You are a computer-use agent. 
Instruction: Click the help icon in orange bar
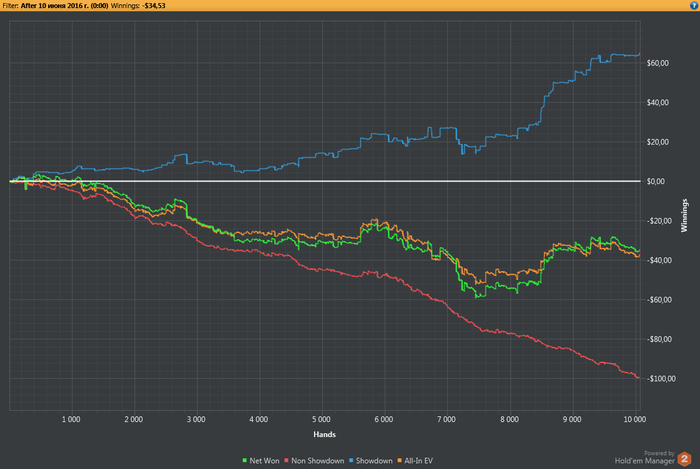[694, 5]
